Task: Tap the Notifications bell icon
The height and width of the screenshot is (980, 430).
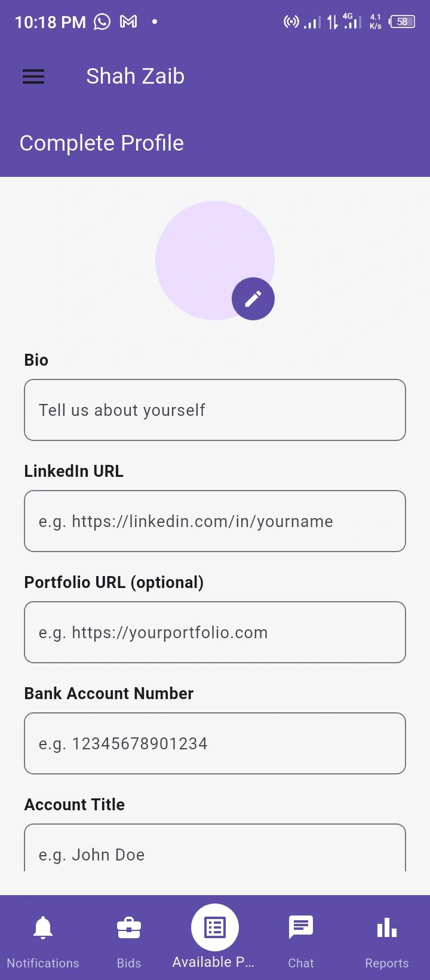Action: [43, 927]
